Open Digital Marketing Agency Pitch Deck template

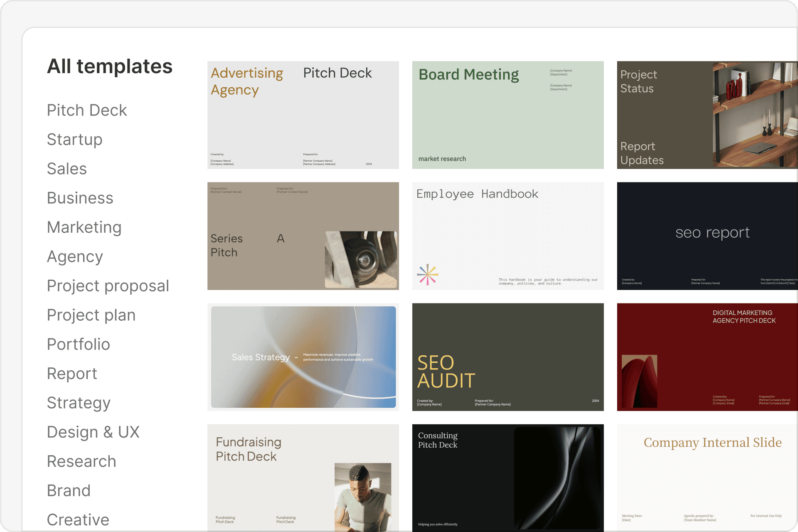click(x=707, y=357)
